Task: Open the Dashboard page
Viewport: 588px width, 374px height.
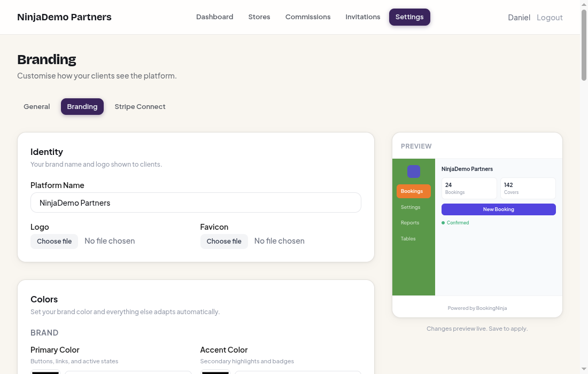Action: [214, 17]
